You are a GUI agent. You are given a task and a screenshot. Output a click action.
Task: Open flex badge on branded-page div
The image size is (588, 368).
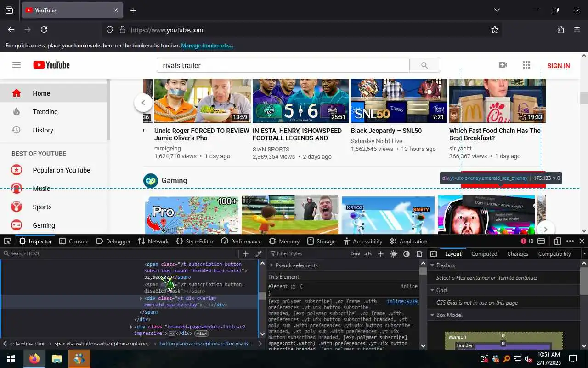201,333
